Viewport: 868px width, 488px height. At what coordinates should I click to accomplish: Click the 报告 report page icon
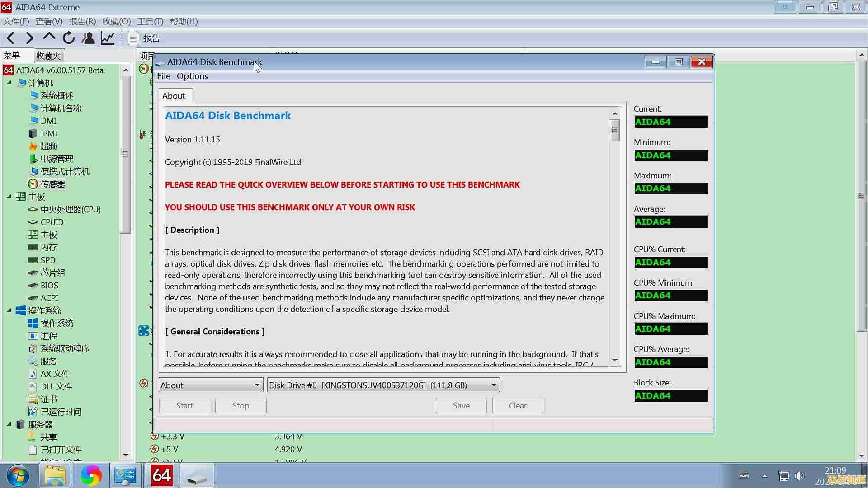(133, 38)
